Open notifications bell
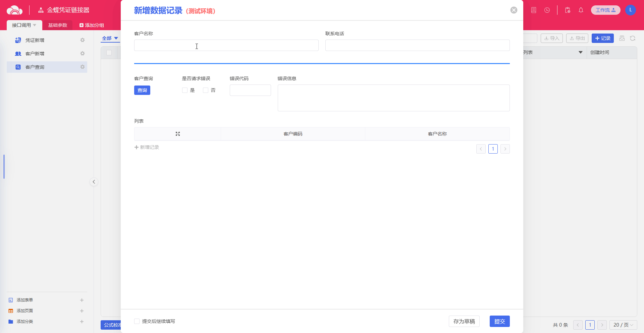 click(x=581, y=10)
